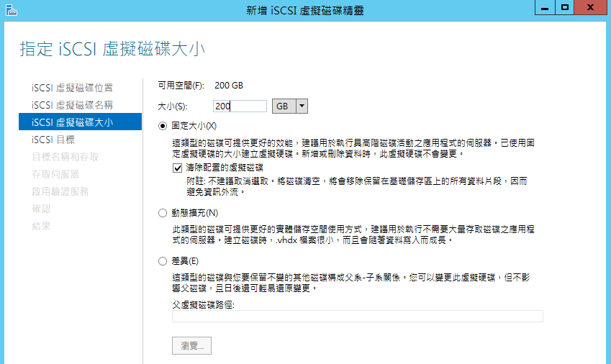Viewport: 611px width, 364px height.
Task: Minimize the iSCSI wizard window
Action: tap(546, 7)
